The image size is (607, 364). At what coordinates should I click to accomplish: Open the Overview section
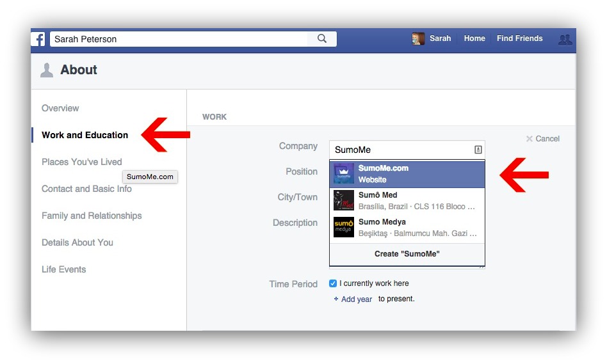coord(60,108)
